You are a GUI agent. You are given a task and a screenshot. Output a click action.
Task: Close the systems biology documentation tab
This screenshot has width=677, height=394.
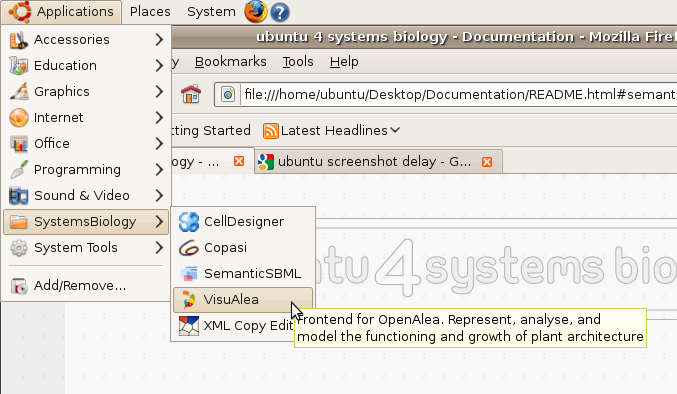click(x=239, y=161)
